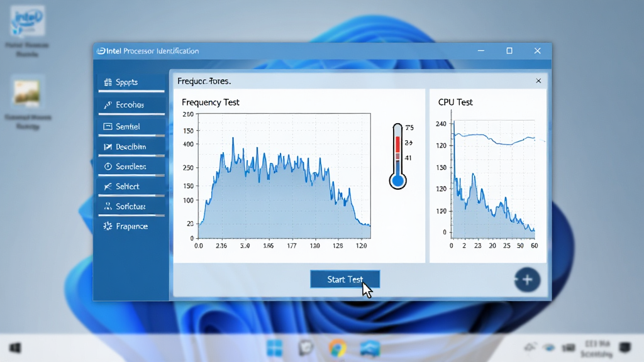Click the CPU Test heading
644x362 pixels.
click(455, 102)
